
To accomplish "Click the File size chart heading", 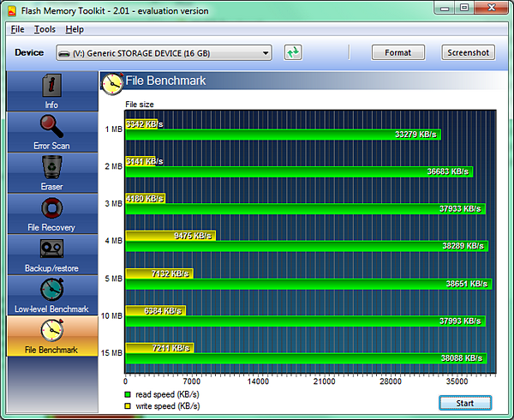I will tap(140, 105).
